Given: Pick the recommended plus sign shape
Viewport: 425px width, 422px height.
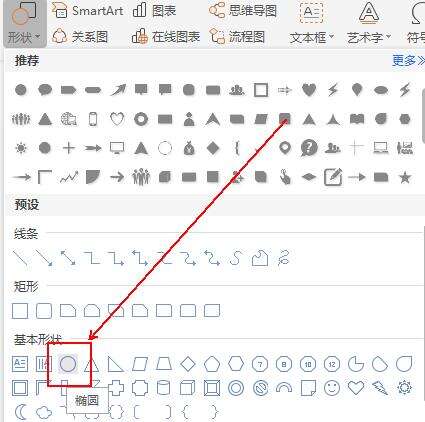Looking at the screenshot, I should coord(69,148).
